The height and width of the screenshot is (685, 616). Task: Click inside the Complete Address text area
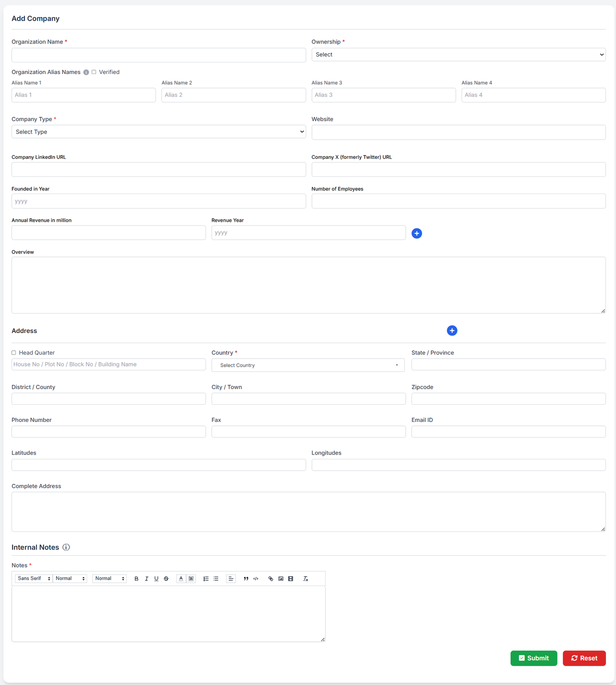pos(308,512)
